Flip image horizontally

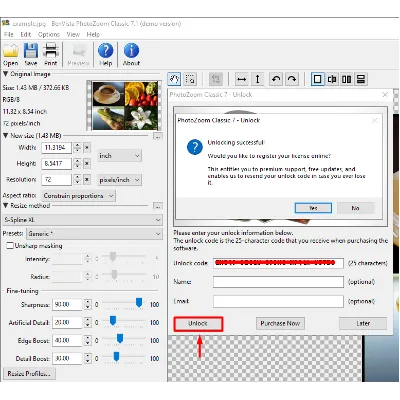pos(241,79)
